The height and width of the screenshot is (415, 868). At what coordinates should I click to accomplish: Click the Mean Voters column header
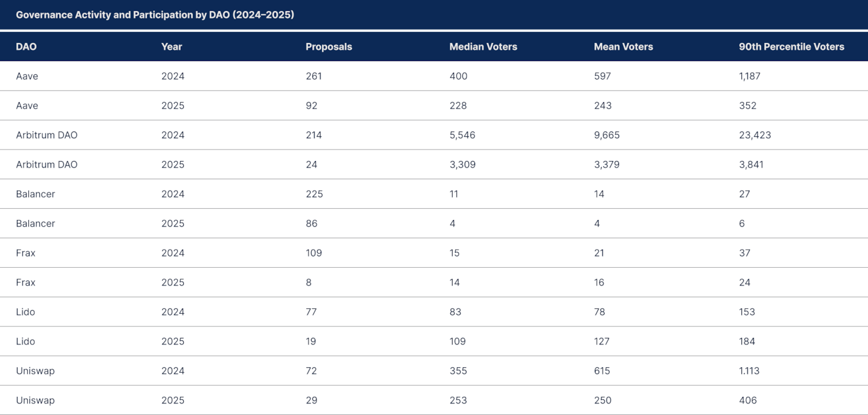(623, 46)
